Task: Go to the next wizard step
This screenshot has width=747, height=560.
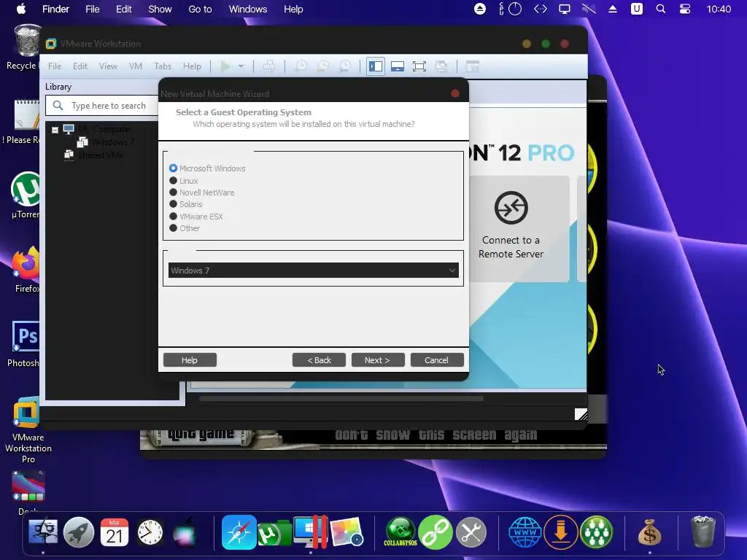Action: [x=378, y=360]
